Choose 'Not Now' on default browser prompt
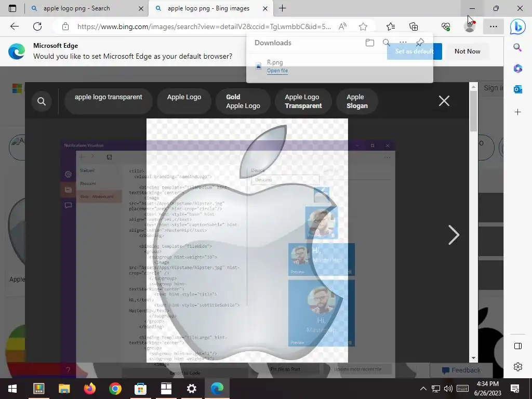Screen dimensions: 532x399 click(467, 51)
